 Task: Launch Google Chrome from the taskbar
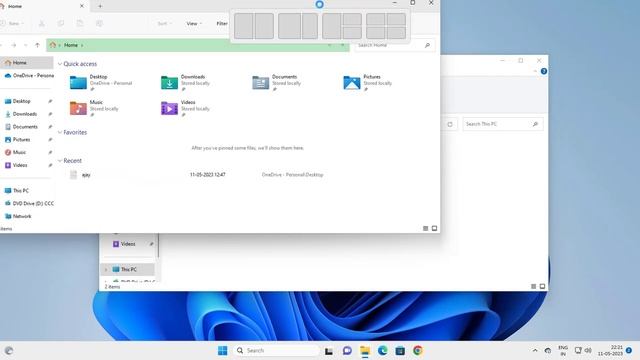418,351
